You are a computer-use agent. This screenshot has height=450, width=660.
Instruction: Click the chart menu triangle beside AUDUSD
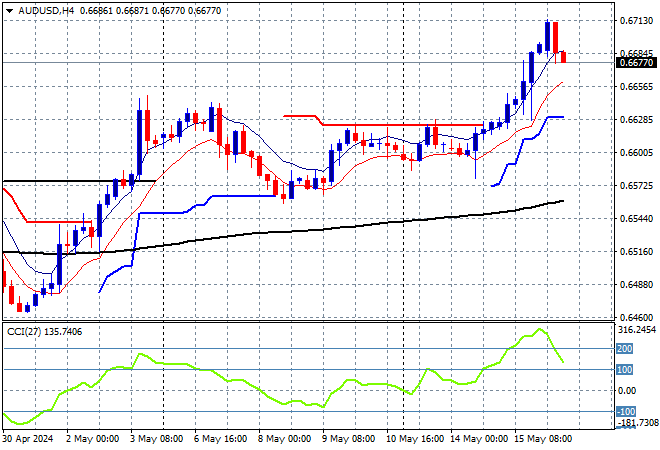point(9,11)
